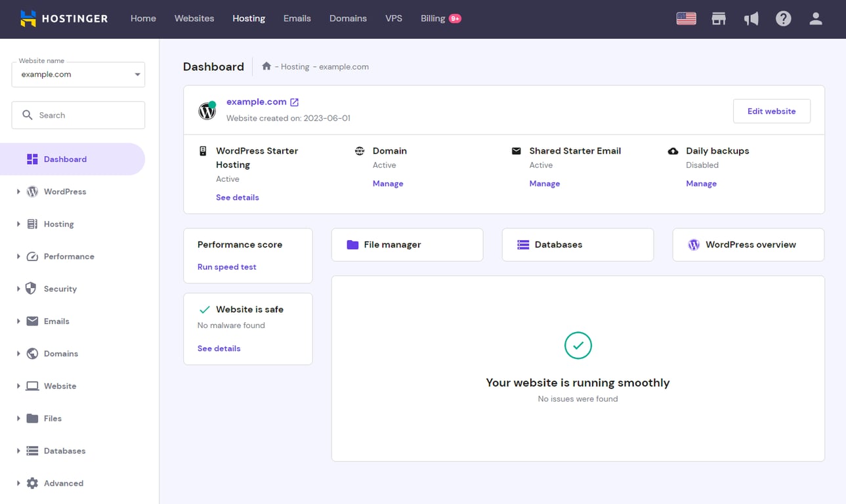
Task: Click the Edit website button
Action: [x=771, y=111]
